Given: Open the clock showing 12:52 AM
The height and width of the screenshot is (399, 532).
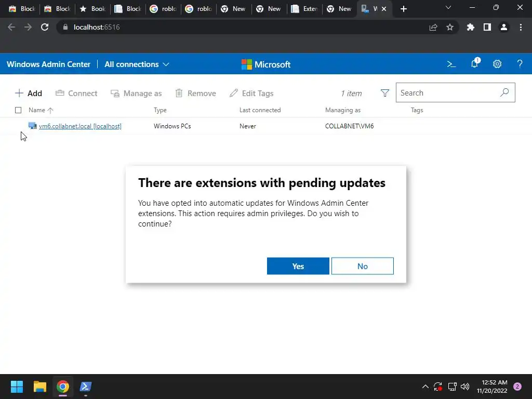Looking at the screenshot, I should coord(492,387).
